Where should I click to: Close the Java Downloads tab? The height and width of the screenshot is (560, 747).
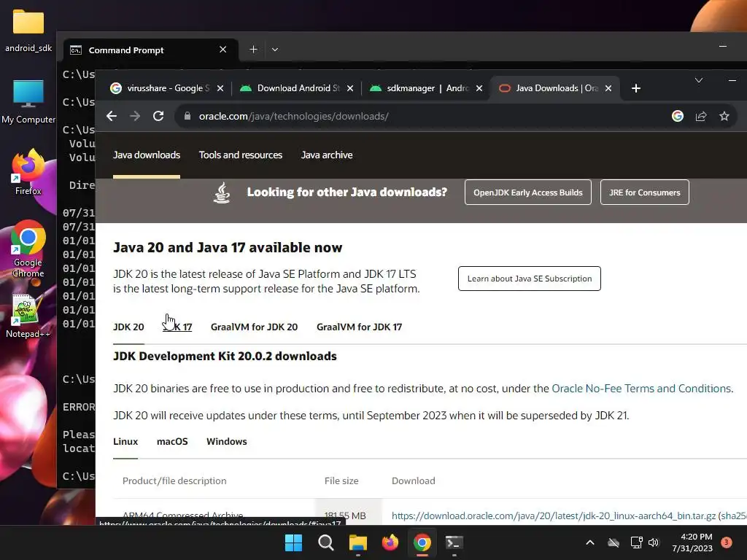click(608, 88)
